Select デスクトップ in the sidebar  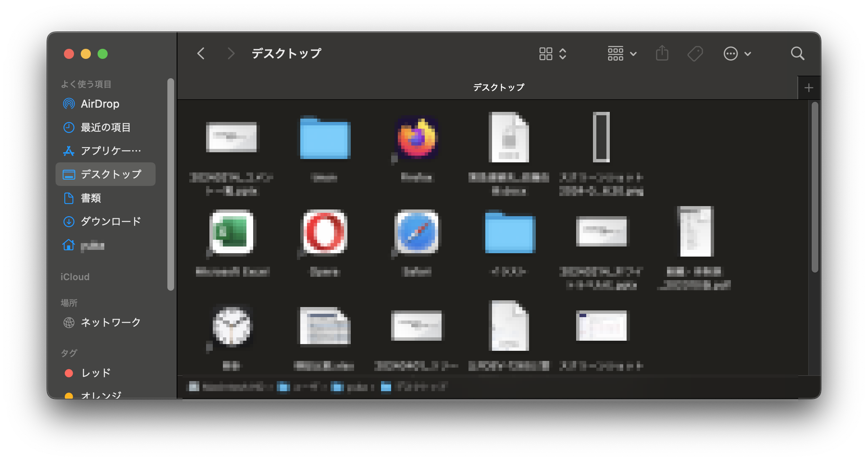[105, 174]
